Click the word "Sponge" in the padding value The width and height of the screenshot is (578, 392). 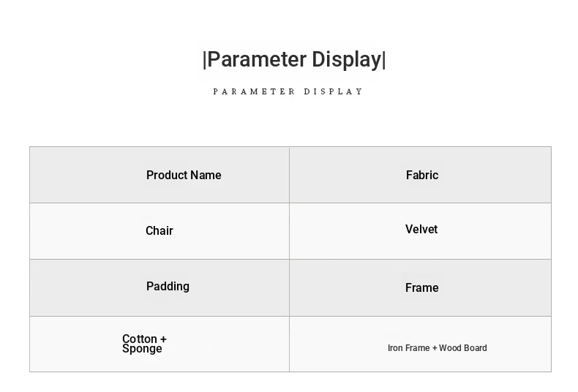tap(142, 350)
